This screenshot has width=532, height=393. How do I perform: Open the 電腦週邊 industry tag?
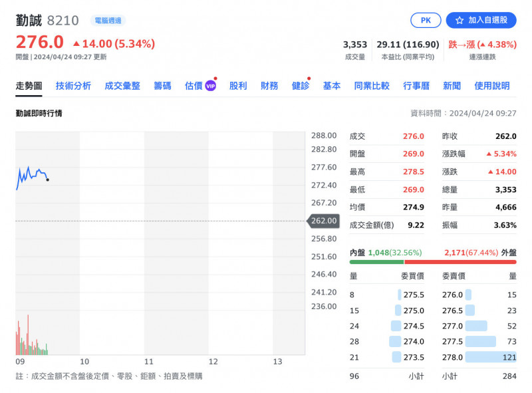click(x=108, y=21)
